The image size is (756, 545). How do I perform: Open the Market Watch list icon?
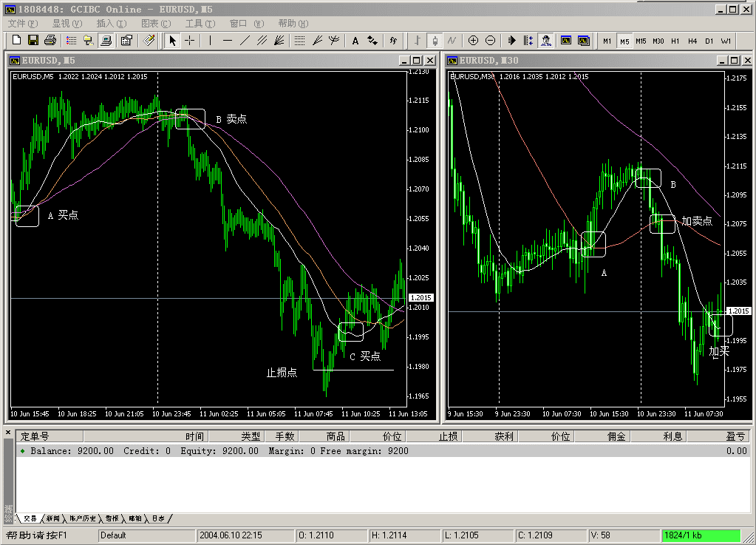(x=72, y=41)
